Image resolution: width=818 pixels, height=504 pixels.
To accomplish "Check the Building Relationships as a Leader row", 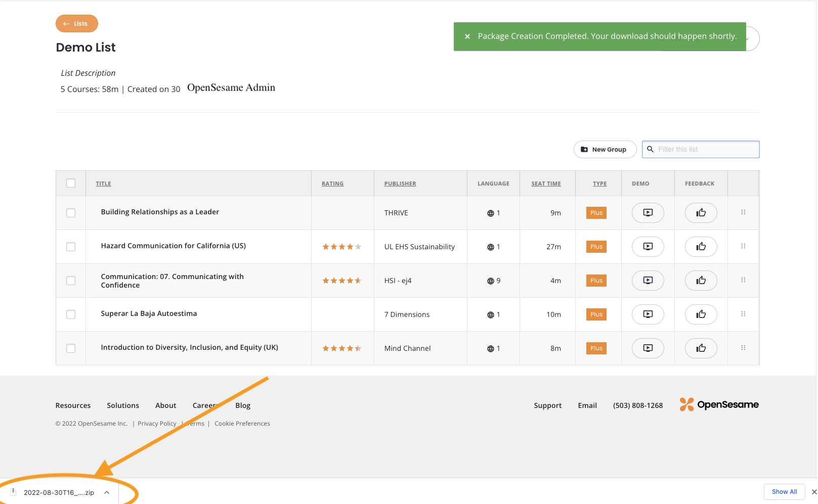I will (x=71, y=213).
